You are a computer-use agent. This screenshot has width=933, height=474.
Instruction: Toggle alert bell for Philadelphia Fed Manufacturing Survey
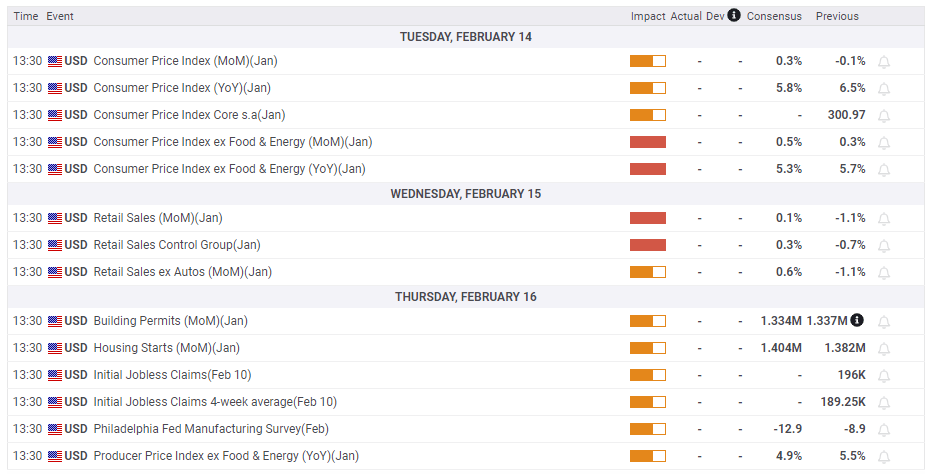click(x=884, y=429)
